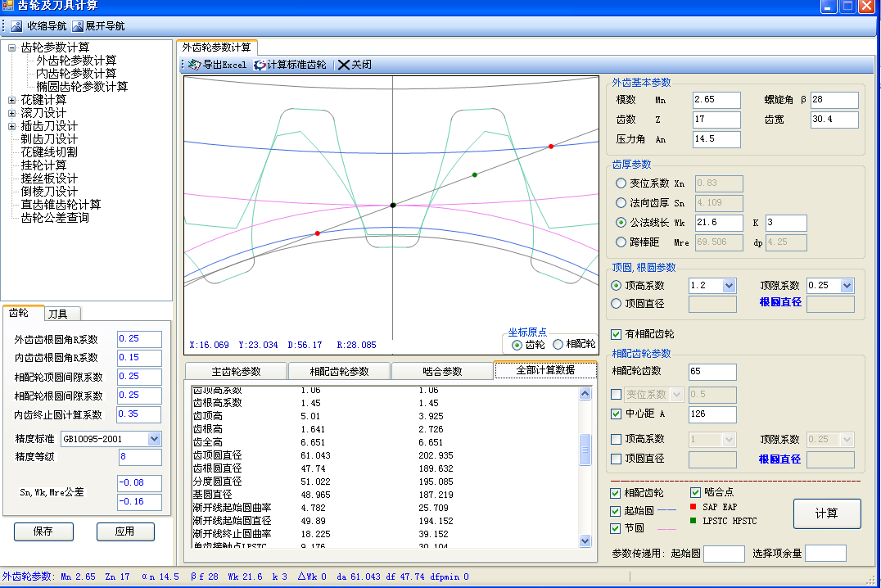Select 顶高系数 radio in 顶圆,根圆参数

617,286
